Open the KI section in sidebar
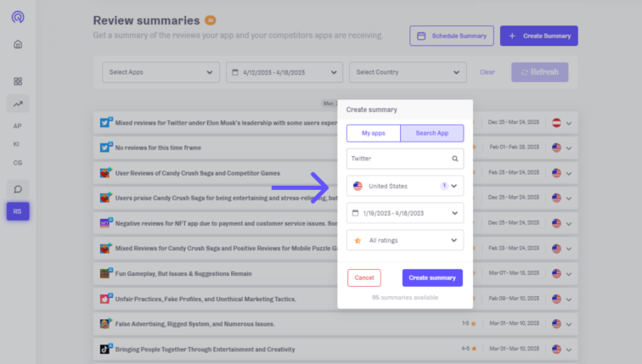The height and width of the screenshot is (364, 642). point(18,143)
